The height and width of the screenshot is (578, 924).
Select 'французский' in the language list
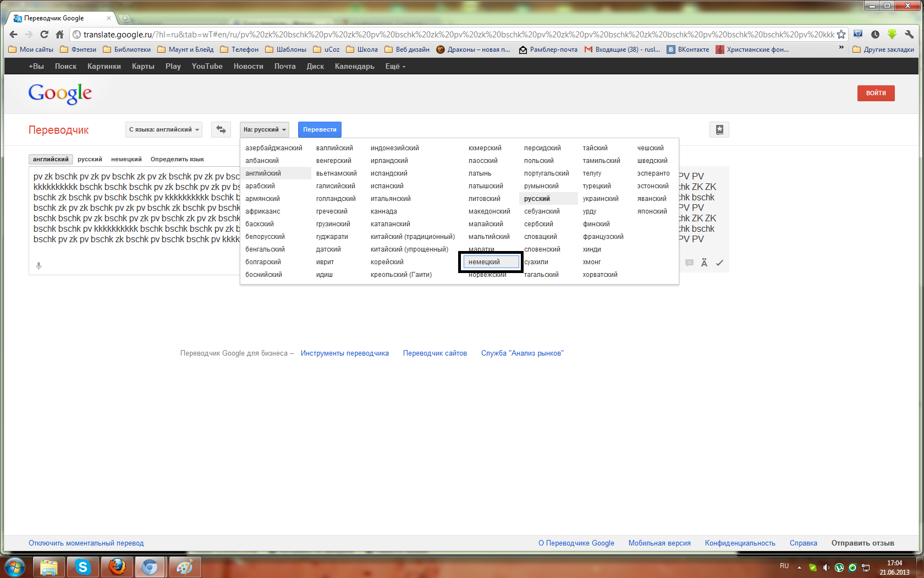[603, 237]
